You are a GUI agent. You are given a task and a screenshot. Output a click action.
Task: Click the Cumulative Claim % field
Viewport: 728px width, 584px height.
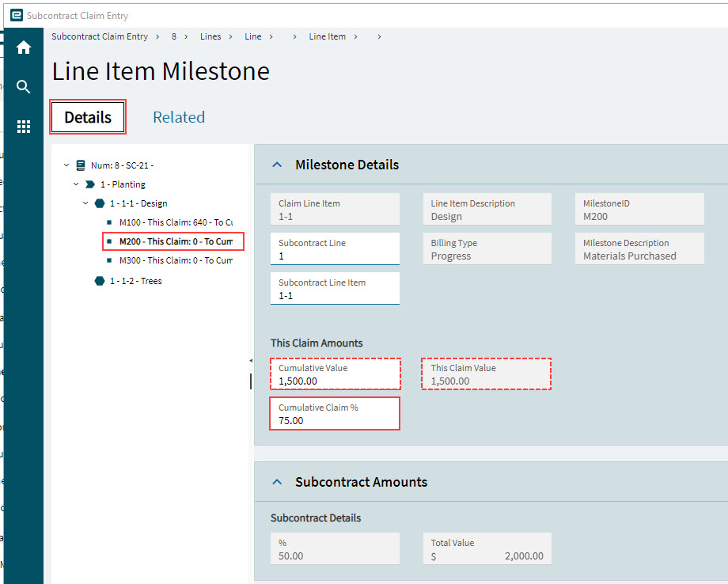tap(335, 413)
